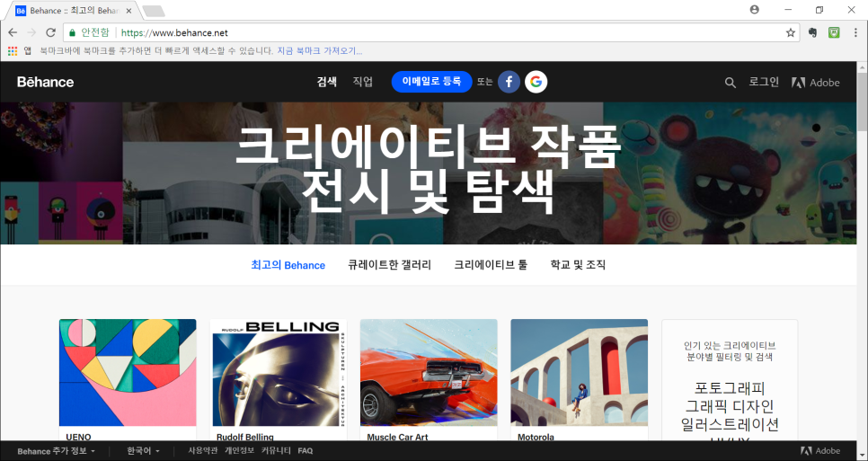The height and width of the screenshot is (461, 868).
Task: Click '지금 북마크 가져오기' link
Action: (x=319, y=51)
